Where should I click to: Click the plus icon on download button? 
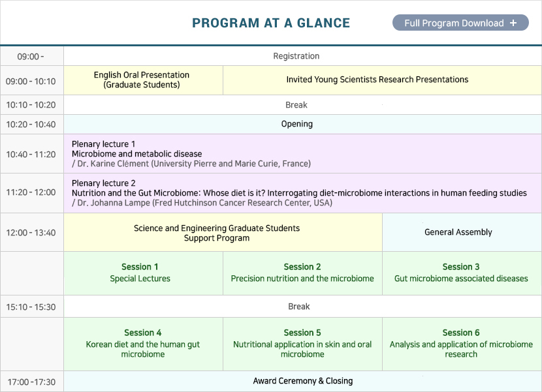(x=513, y=23)
